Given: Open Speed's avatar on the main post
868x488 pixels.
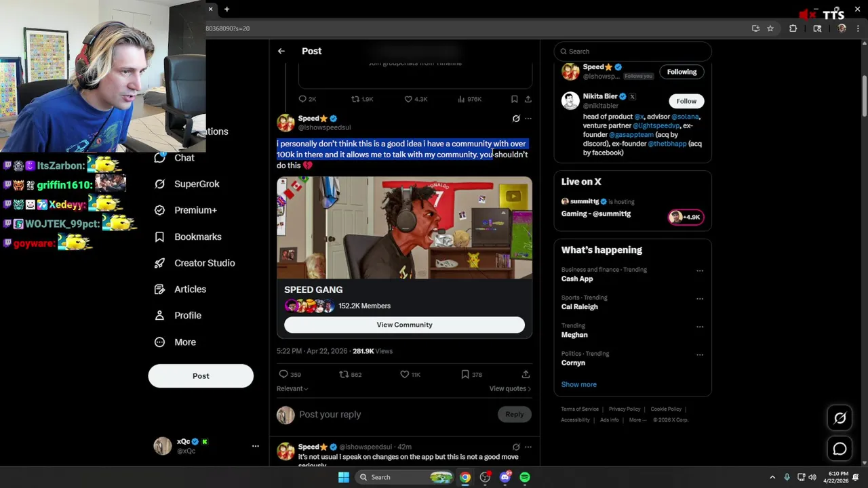Looking at the screenshot, I should 285,123.
